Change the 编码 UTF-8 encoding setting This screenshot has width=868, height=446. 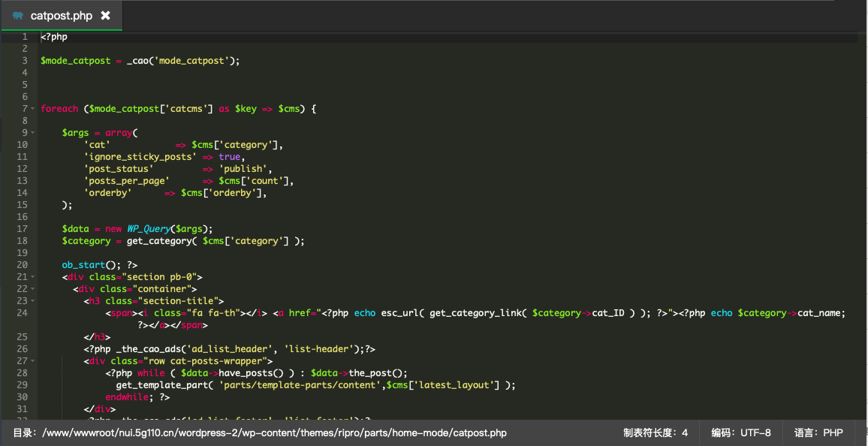coord(740,433)
